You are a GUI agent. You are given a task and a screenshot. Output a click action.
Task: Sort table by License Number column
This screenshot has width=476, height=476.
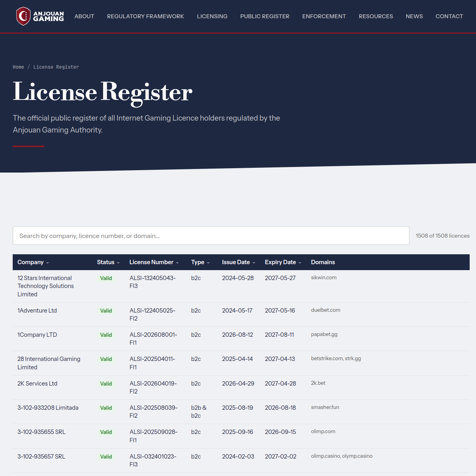click(x=154, y=262)
